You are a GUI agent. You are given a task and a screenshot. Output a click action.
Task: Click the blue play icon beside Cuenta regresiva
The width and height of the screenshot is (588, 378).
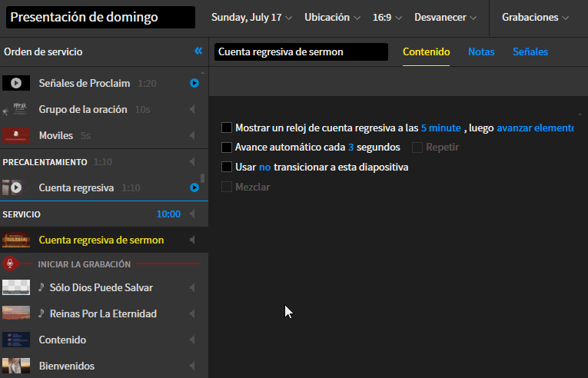click(194, 187)
